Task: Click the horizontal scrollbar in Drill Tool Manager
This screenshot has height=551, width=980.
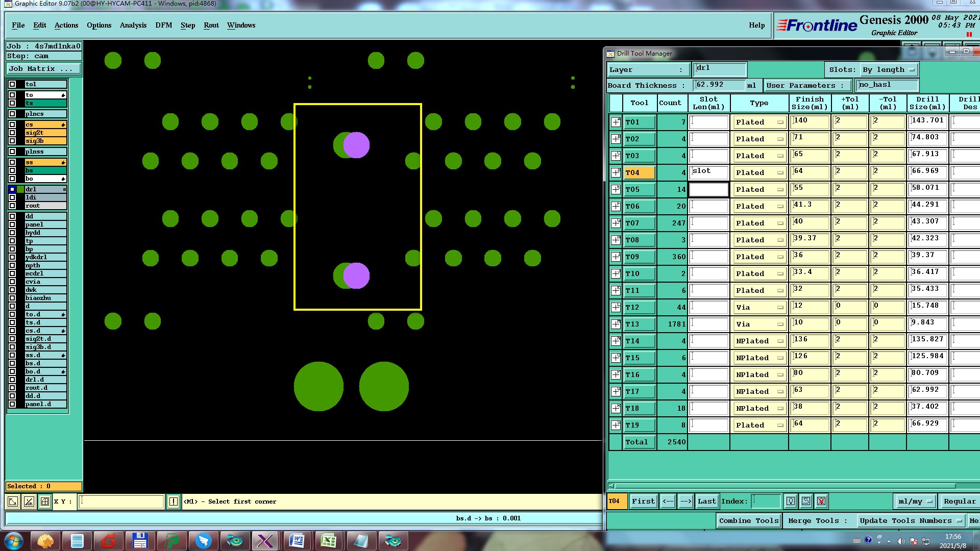Action: pyautogui.click(x=786, y=486)
